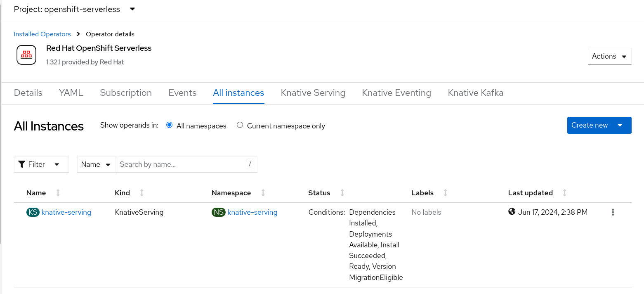This screenshot has width=644, height=294.
Task: Open the Project openshift-serverless dropdown
Action: point(75,9)
